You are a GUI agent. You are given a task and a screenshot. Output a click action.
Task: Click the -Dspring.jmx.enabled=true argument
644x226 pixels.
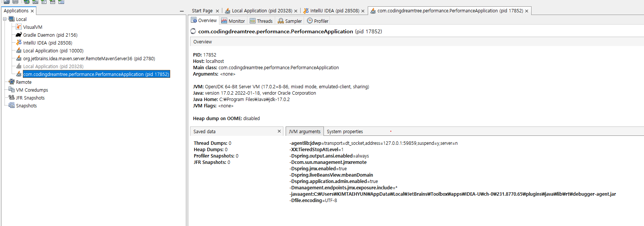click(318, 168)
